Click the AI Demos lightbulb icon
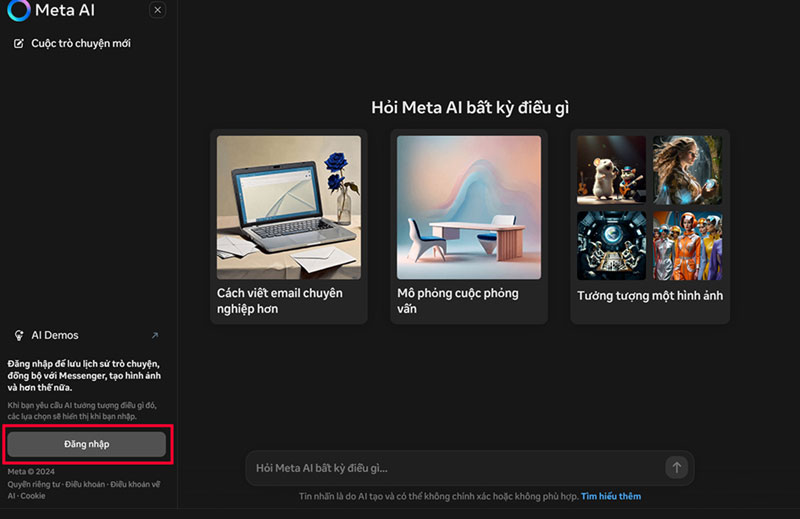The width and height of the screenshot is (800, 519). pos(18,336)
